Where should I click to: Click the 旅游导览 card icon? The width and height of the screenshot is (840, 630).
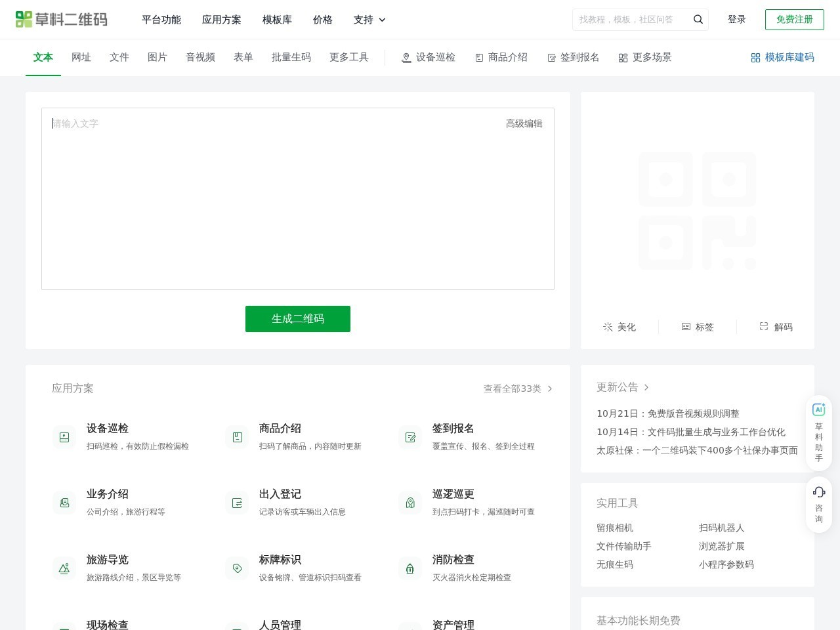pos(64,568)
